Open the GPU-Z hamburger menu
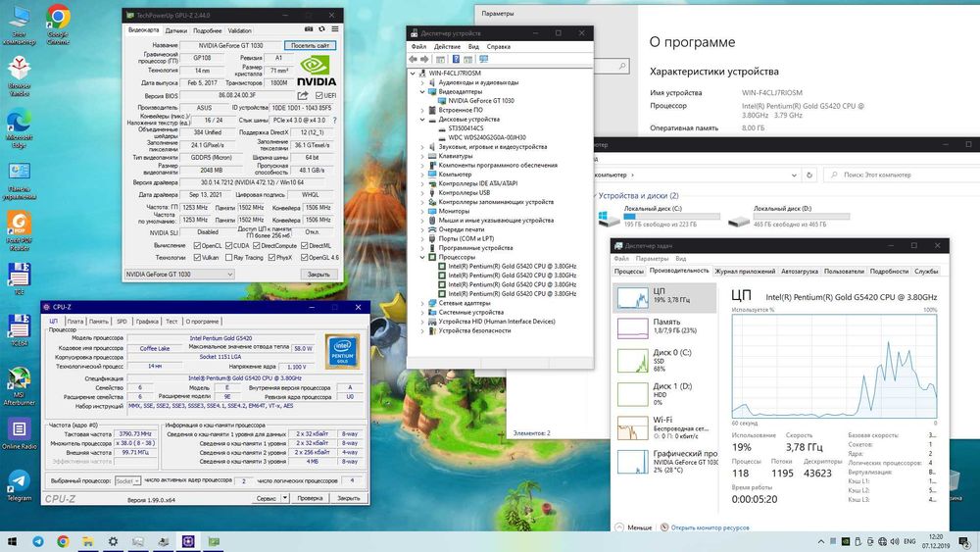The height and width of the screenshot is (552, 980). pos(335,29)
